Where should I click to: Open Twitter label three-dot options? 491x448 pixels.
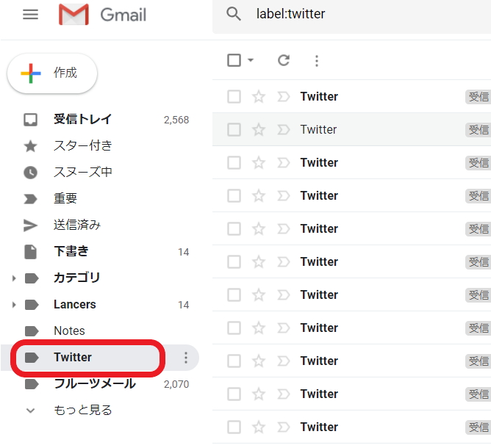click(186, 358)
